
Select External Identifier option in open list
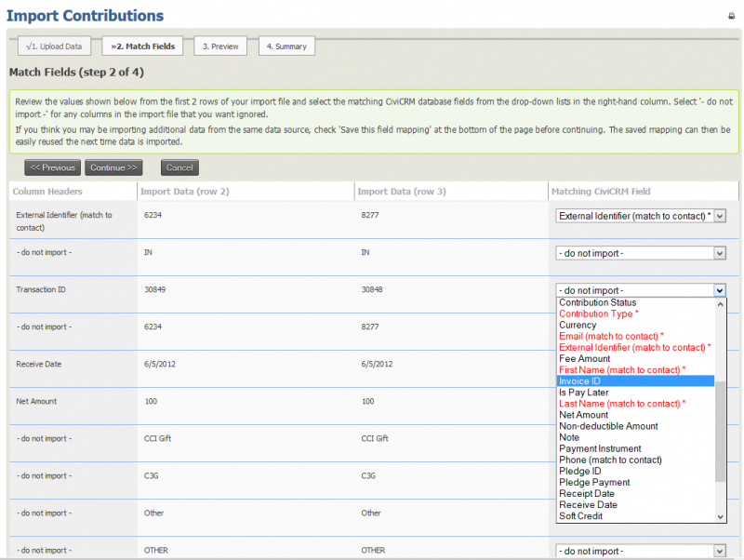[x=635, y=347]
